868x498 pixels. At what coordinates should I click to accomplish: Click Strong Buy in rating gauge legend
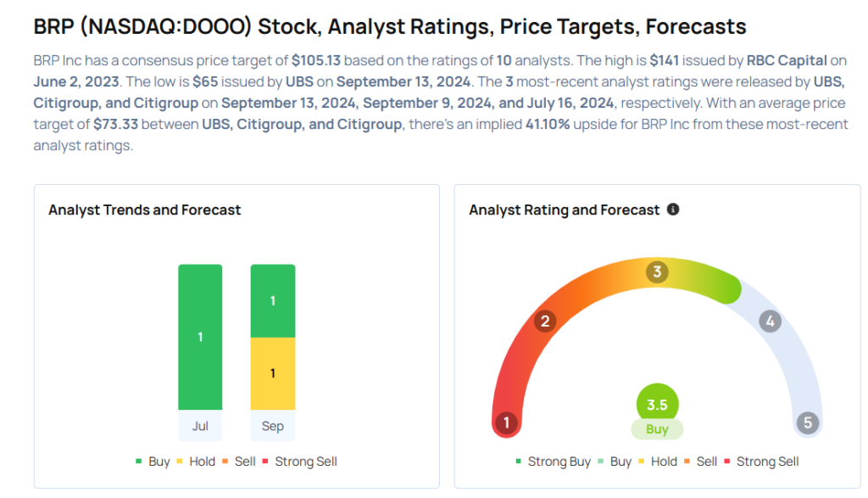[x=553, y=462]
